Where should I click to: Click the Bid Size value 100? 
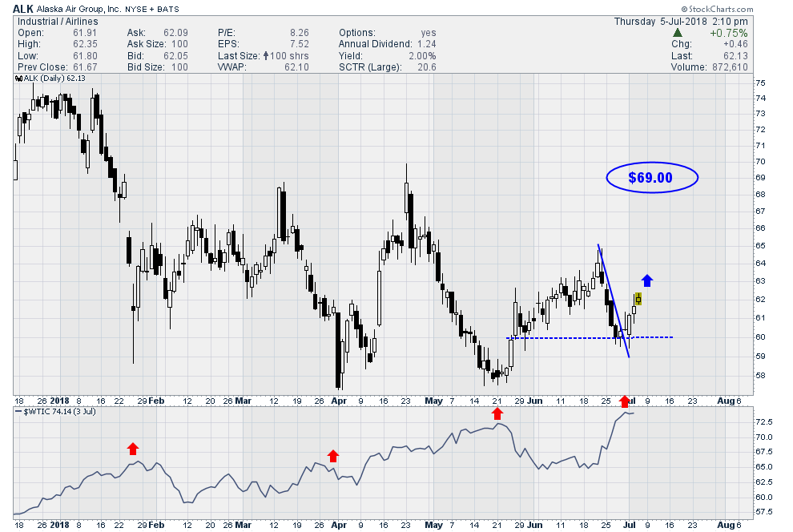(x=179, y=66)
